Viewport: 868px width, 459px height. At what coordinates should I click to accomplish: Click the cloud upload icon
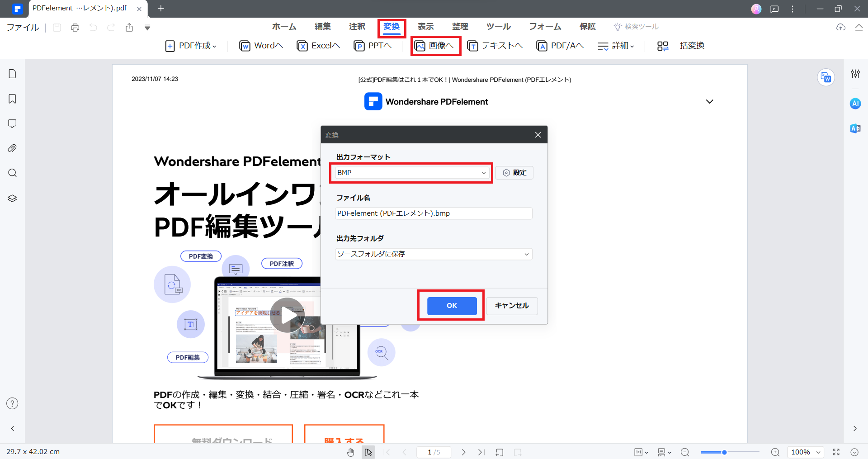pos(841,27)
